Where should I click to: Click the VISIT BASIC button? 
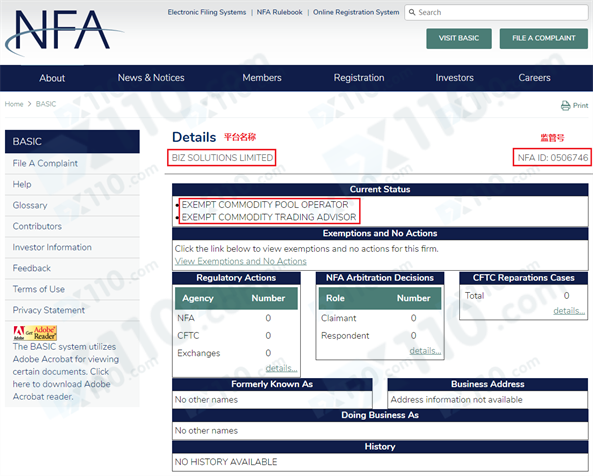[459, 39]
